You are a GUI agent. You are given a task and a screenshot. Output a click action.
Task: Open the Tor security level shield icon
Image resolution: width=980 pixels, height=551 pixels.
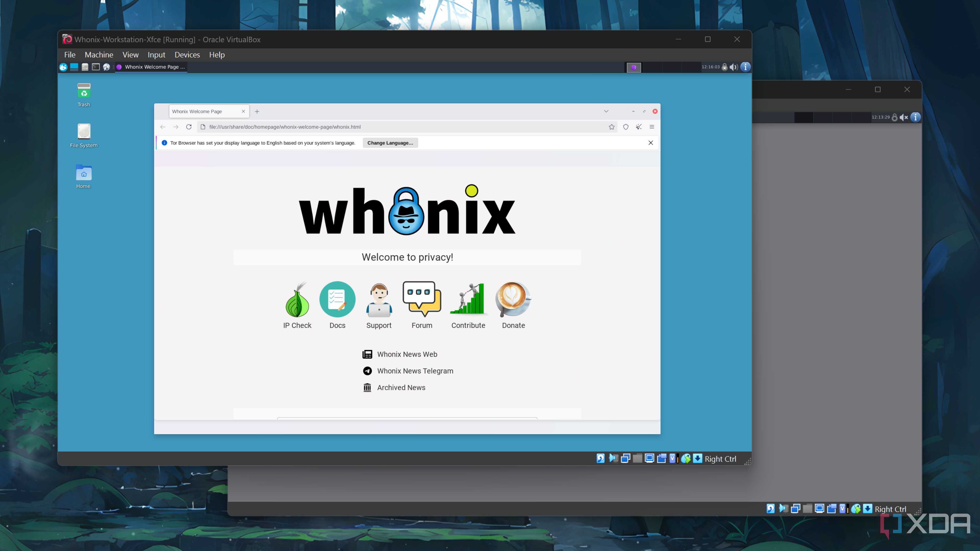click(x=626, y=127)
